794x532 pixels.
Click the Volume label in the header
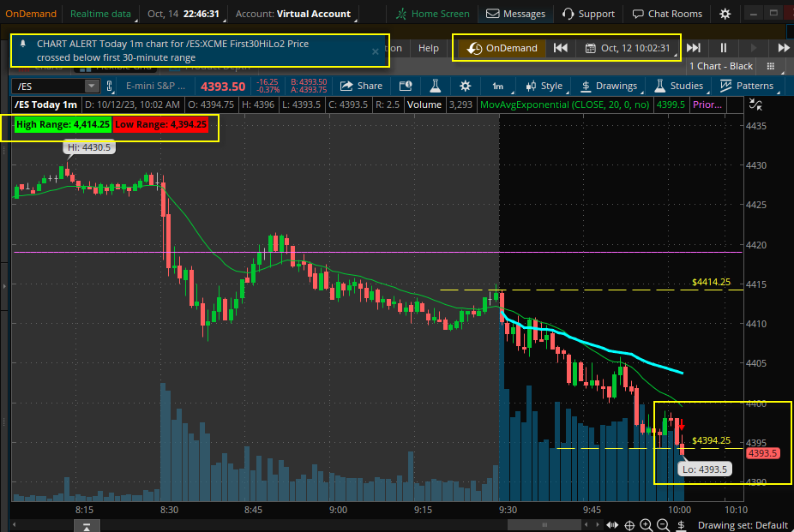tap(424, 105)
